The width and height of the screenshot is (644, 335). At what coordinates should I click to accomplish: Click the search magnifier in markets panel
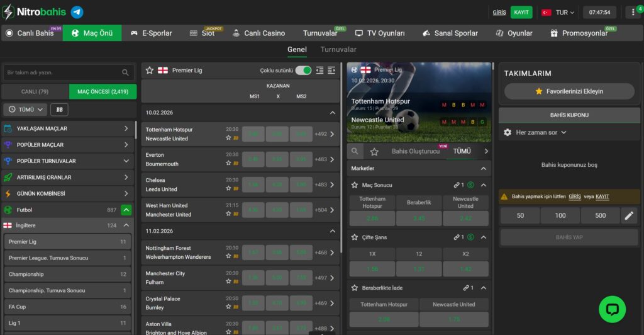[355, 151]
